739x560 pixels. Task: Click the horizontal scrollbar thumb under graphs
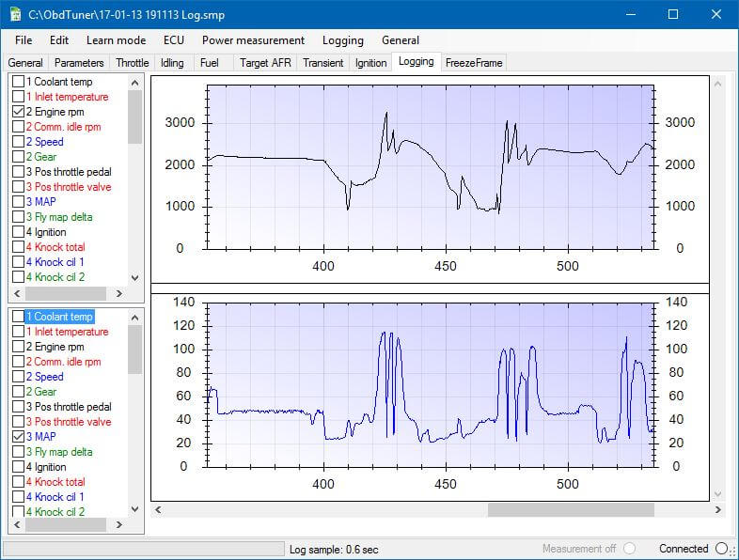[570, 509]
